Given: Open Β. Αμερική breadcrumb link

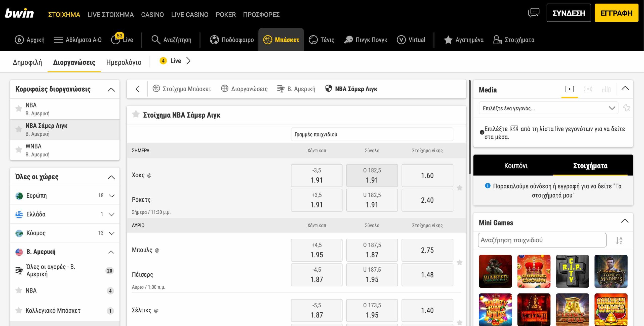Looking at the screenshot, I should pos(296,89).
